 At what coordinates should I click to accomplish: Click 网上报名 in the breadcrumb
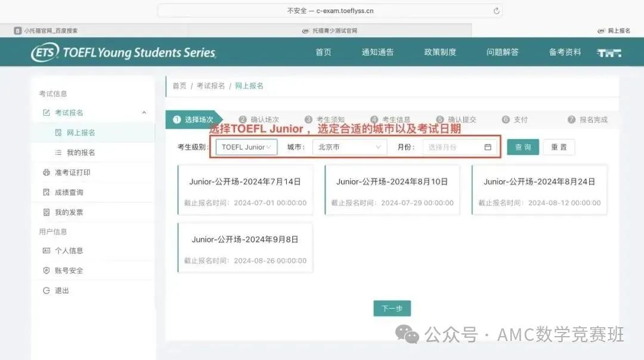point(249,85)
